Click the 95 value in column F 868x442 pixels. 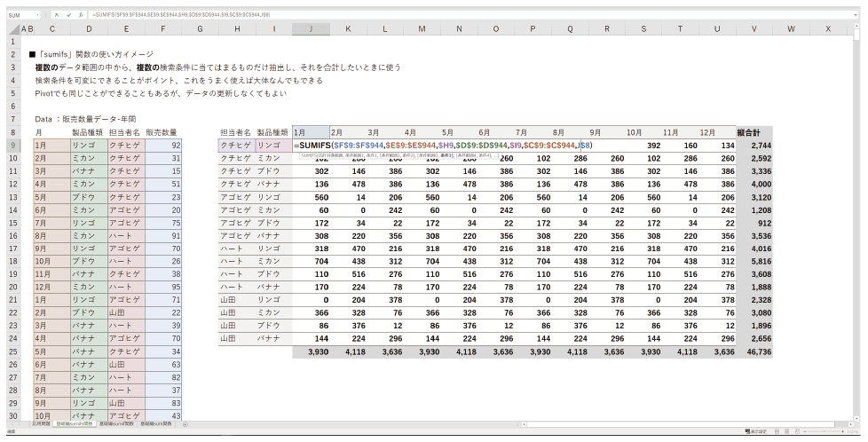click(x=162, y=287)
